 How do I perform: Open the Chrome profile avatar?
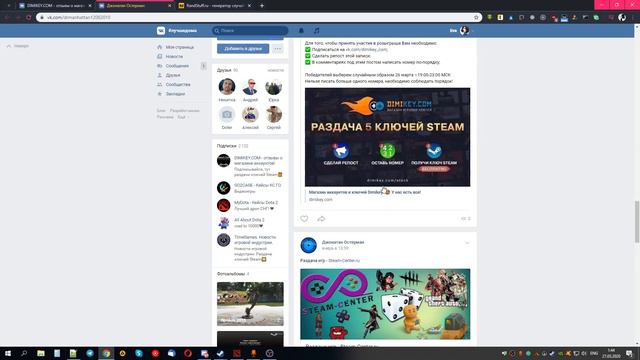tap(622, 18)
